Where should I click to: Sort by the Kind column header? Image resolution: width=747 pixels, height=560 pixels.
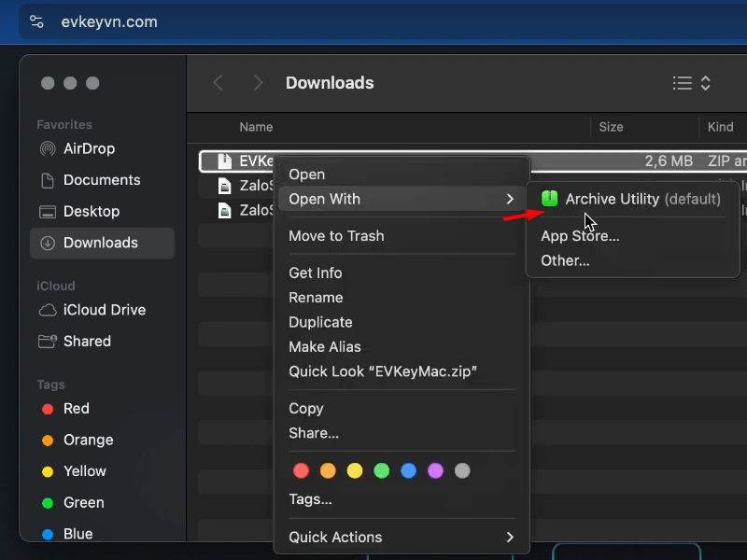[x=720, y=127]
